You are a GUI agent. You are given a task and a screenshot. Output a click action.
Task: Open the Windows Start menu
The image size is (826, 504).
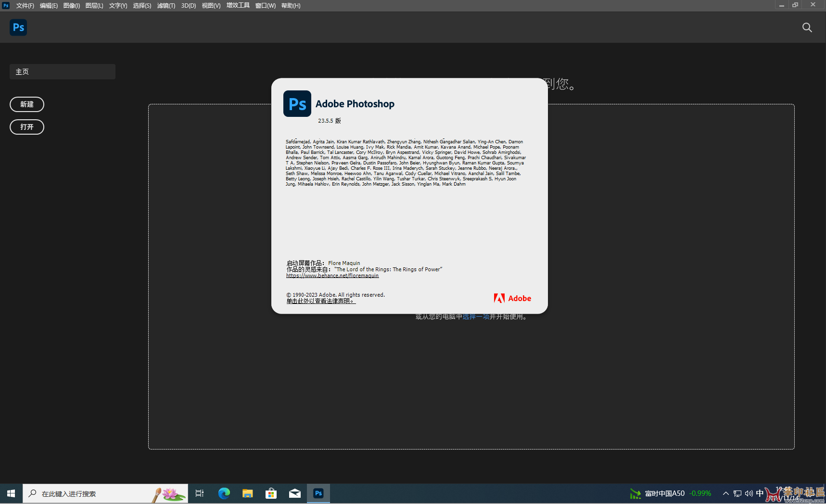click(11, 493)
